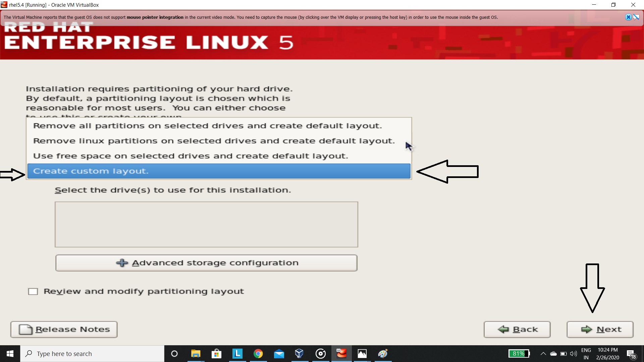This screenshot has width=644, height=362.
Task: Enable 'Review and modify partitioning layout' checkbox
Action: pyautogui.click(x=33, y=291)
